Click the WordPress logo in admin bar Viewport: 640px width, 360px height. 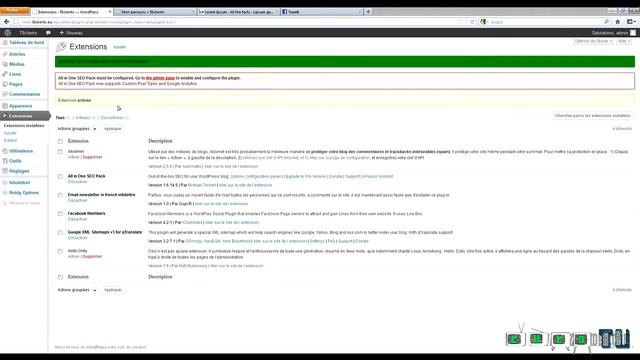pyautogui.click(x=7, y=33)
